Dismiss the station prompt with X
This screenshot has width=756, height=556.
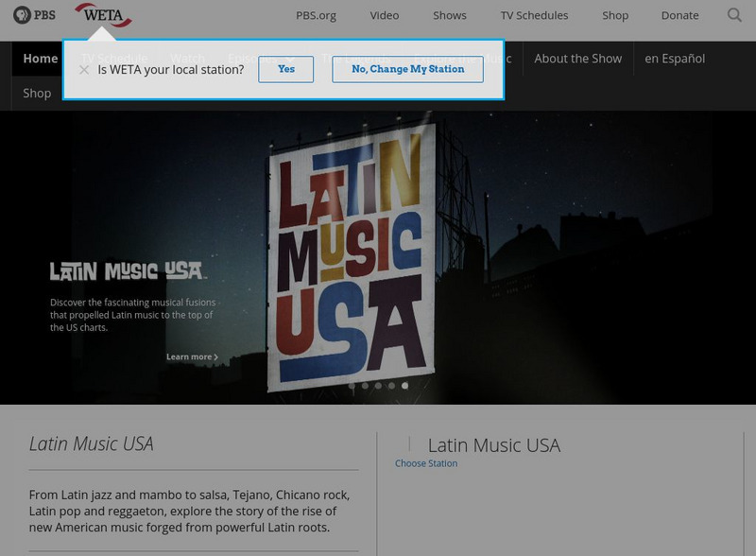84,70
